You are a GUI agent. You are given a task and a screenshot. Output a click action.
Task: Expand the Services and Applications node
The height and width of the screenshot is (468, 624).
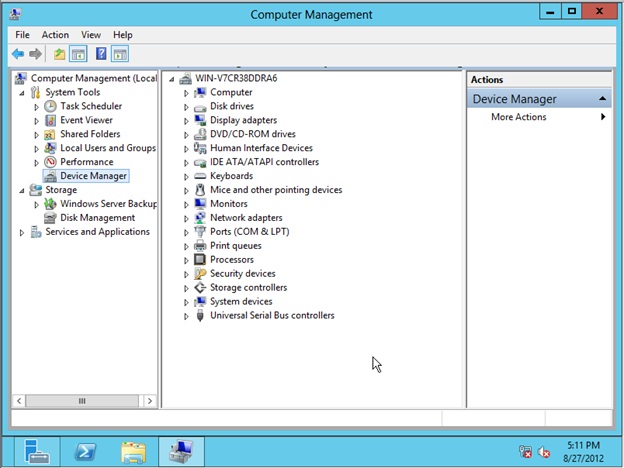[22, 232]
